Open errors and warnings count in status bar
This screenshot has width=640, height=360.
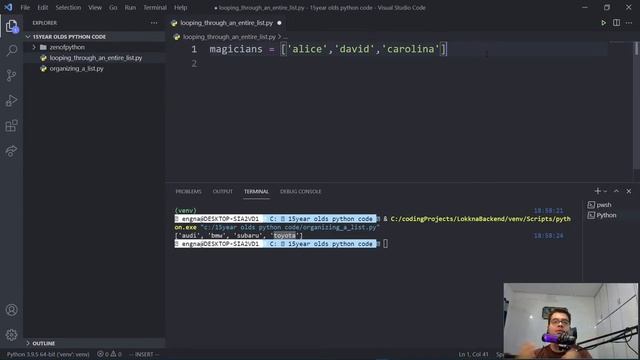pyautogui.click(x=109, y=354)
